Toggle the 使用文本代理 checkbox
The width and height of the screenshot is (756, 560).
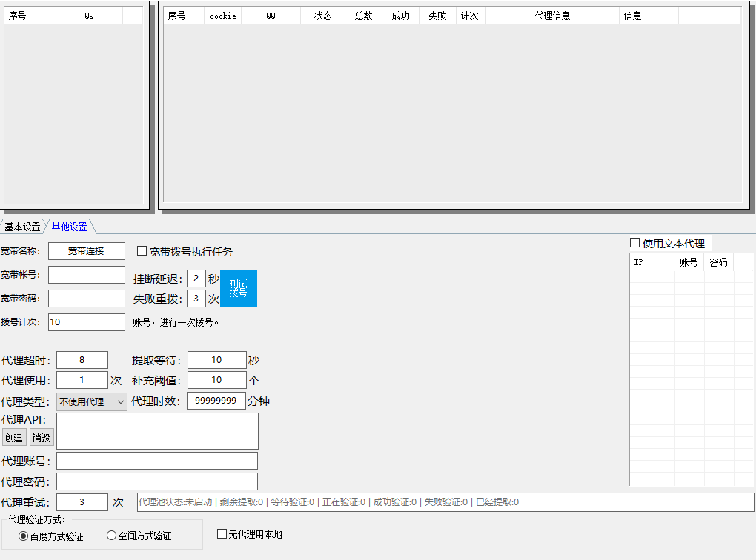coord(635,243)
